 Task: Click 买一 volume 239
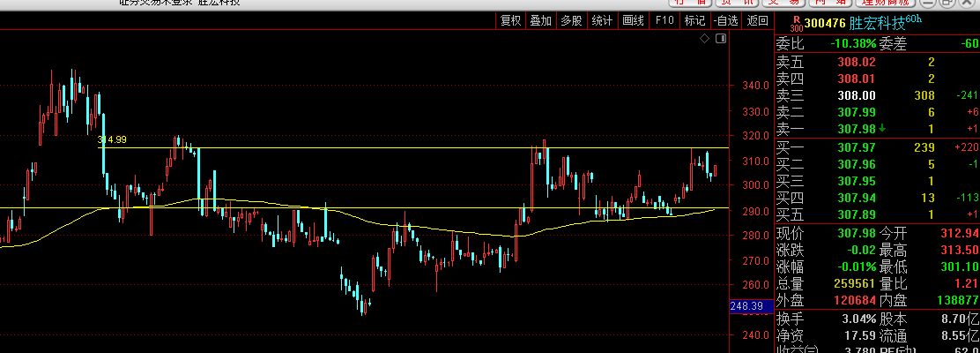(924, 147)
